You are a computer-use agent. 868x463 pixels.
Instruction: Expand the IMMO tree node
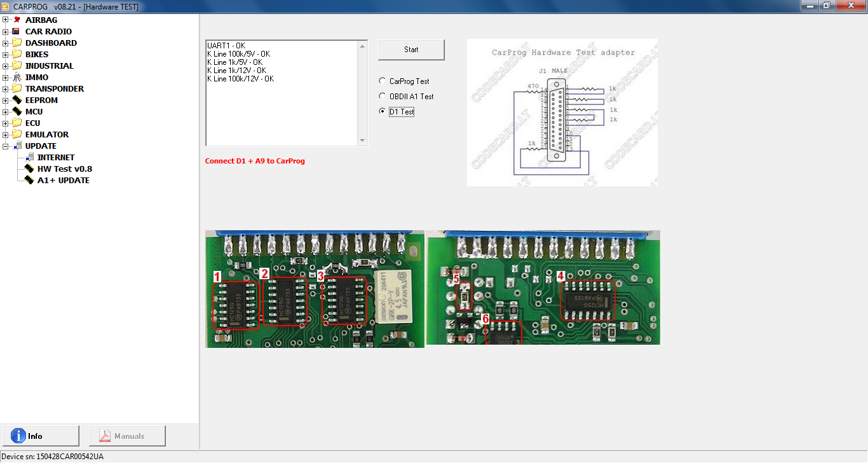(x=6, y=77)
